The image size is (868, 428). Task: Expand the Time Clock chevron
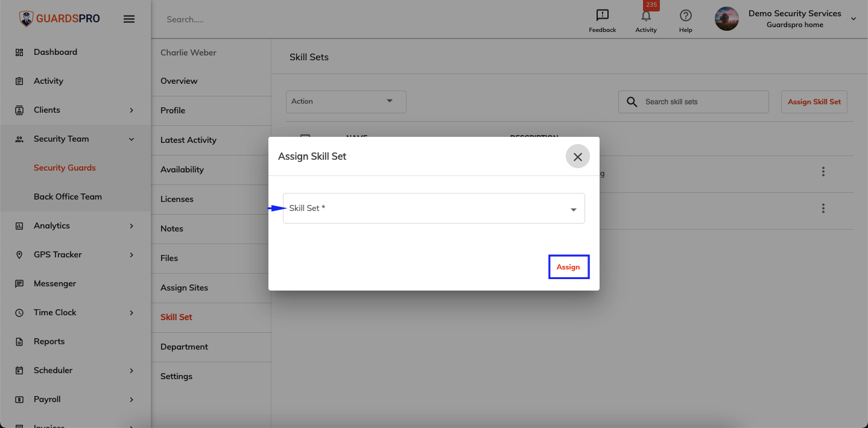pyautogui.click(x=131, y=313)
